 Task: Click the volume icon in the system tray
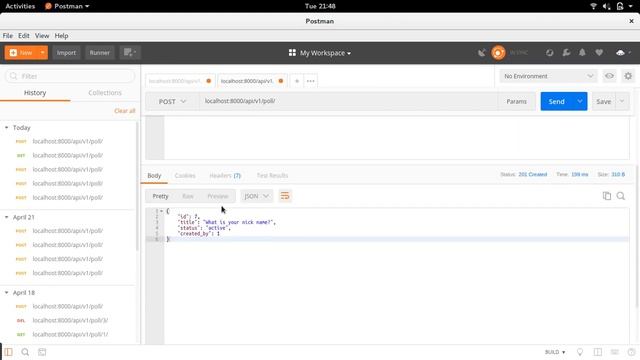pos(607,6)
